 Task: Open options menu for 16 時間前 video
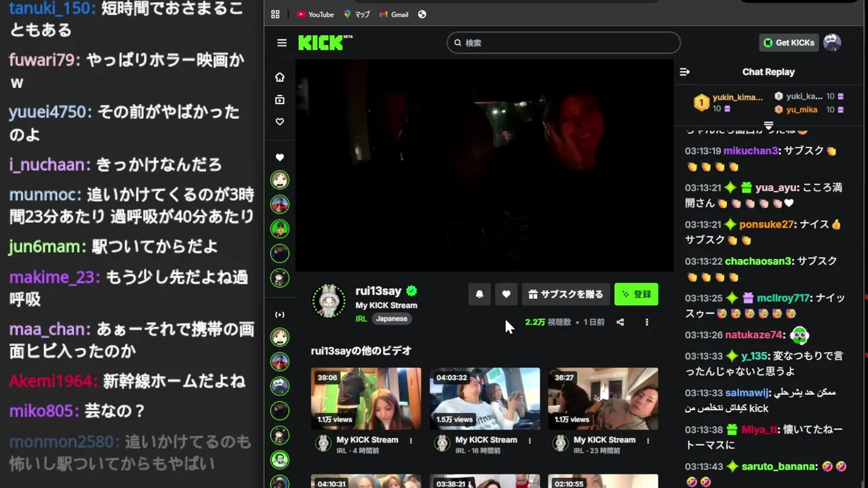(529, 441)
